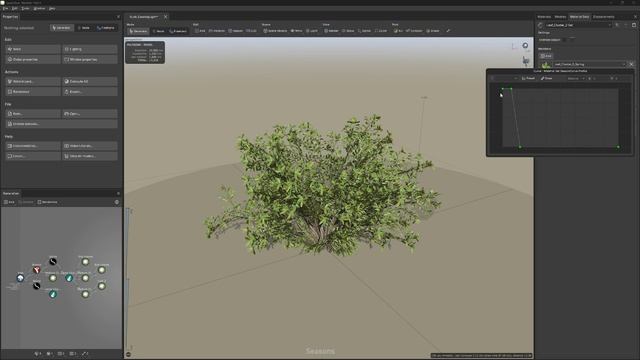Open the wrench settings icon in toolbar

[x=448, y=31]
